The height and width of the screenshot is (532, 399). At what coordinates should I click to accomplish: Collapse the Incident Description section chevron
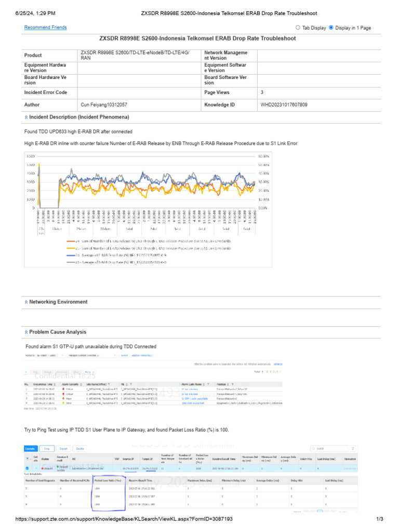(26, 117)
